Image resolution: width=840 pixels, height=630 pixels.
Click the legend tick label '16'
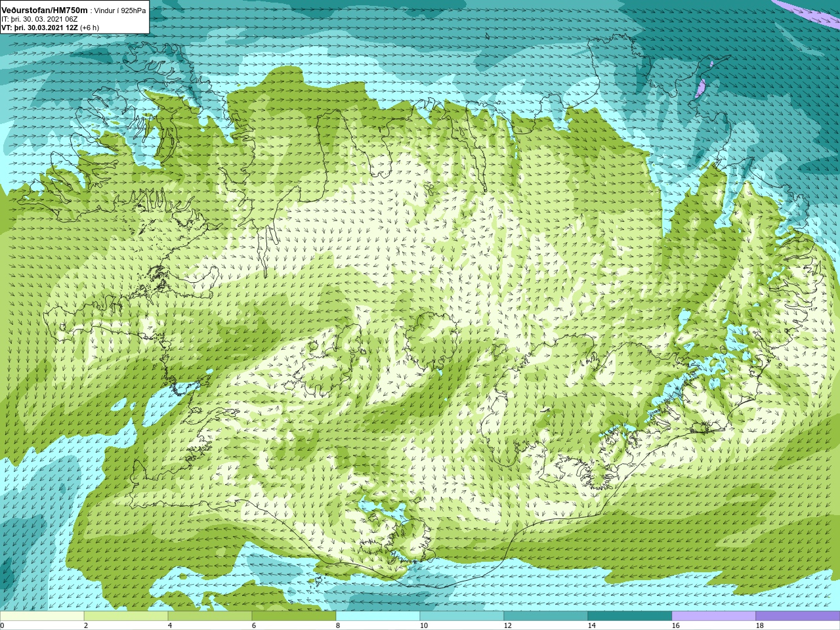[x=676, y=625]
